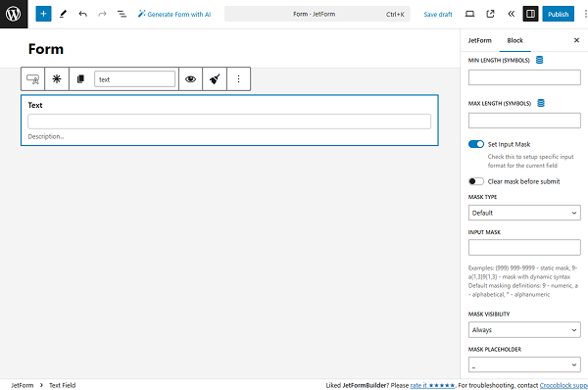
Task: Undo the last change
Action: click(x=83, y=14)
